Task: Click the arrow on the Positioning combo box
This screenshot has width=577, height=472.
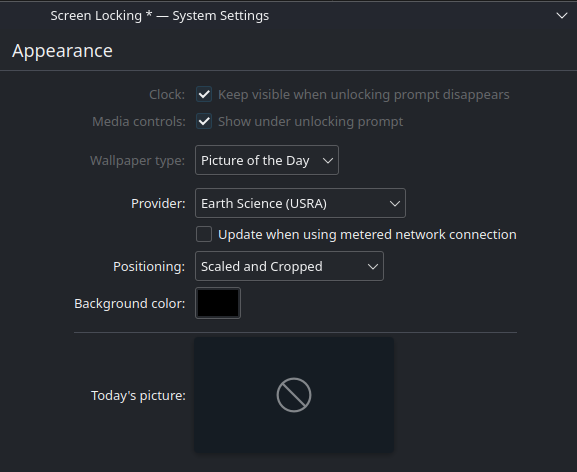Action: [372, 266]
